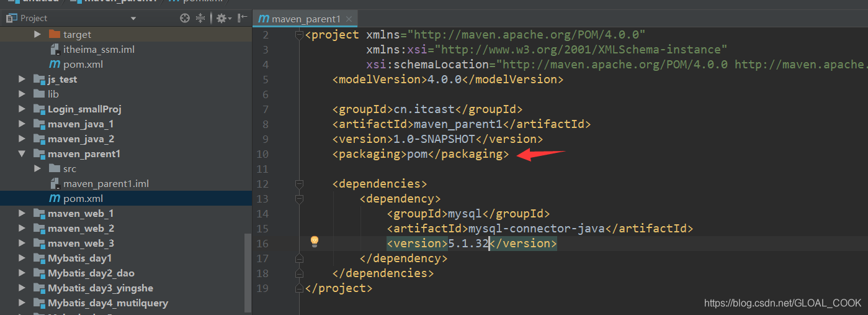Image resolution: width=868 pixels, height=315 pixels.
Task: Expand the target folder
Action: coord(37,34)
